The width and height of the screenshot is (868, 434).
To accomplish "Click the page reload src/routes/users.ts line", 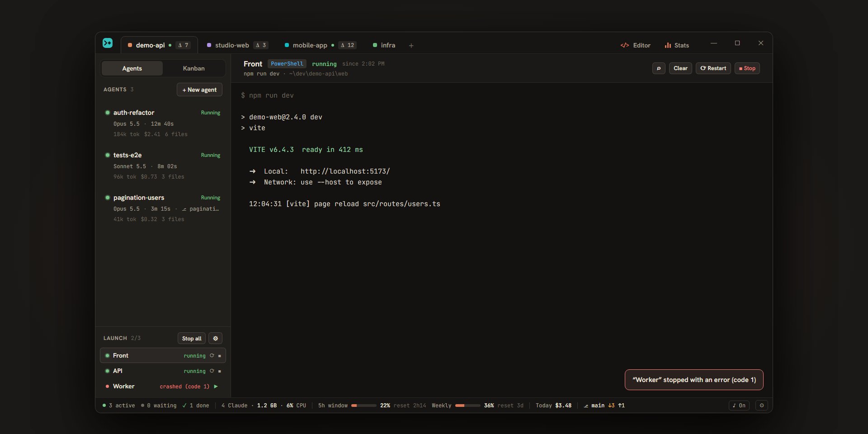I will (x=344, y=204).
